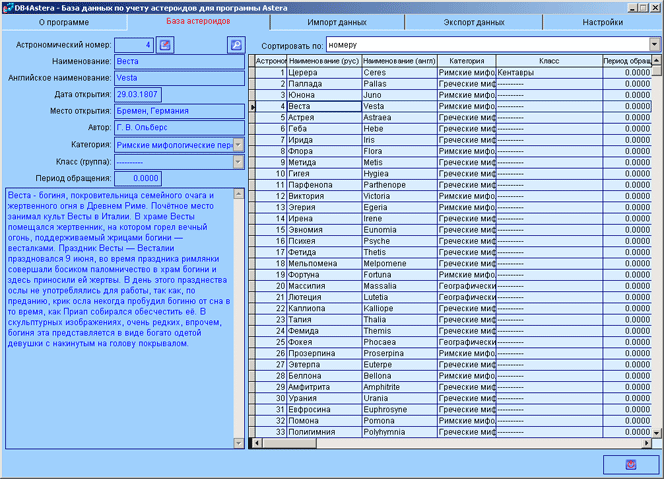
Task: Click the Наименование (рус) column header
Action: (x=322, y=61)
